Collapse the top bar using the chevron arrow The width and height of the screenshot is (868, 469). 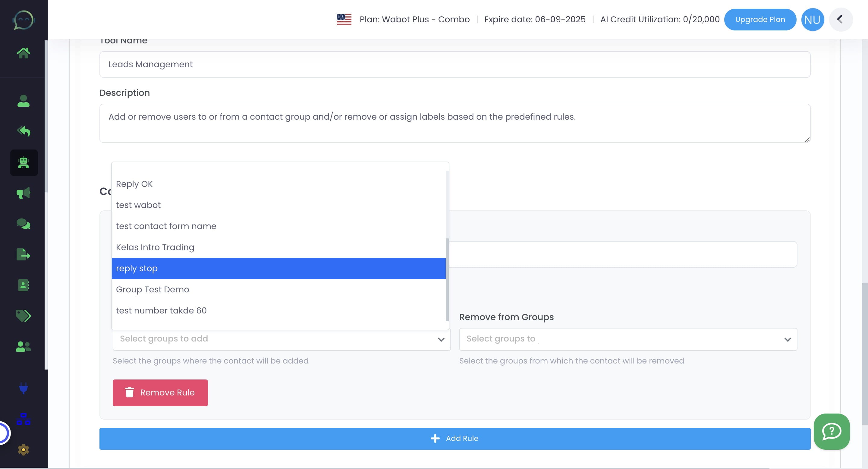pyautogui.click(x=841, y=19)
